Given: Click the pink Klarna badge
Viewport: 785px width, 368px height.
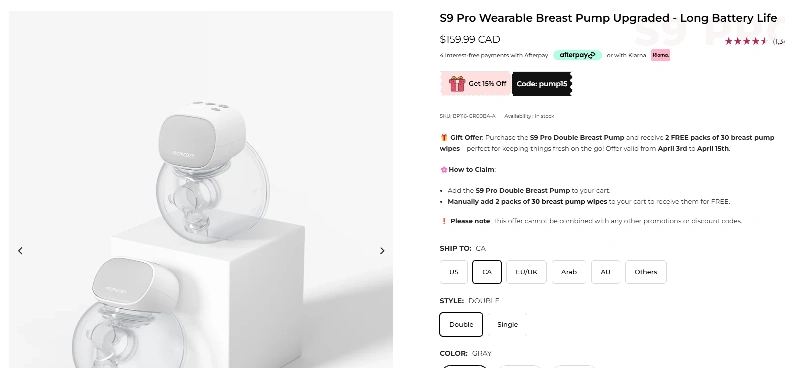Looking at the screenshot, I should (660, 55).
